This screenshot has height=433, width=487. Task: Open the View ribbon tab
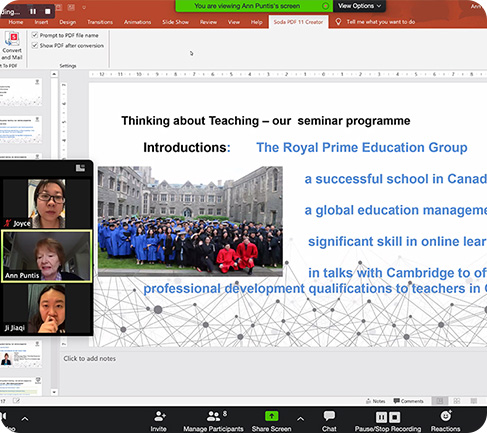coord(234,22)
